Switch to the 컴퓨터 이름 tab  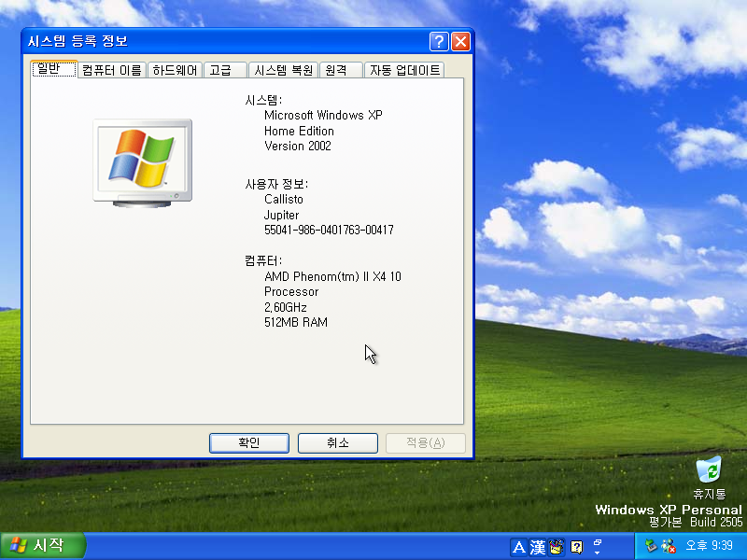coord(112,71)
